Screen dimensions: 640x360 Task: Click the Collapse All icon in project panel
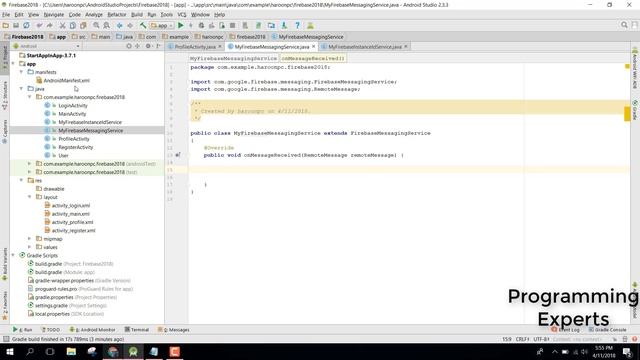click(138, 46)
